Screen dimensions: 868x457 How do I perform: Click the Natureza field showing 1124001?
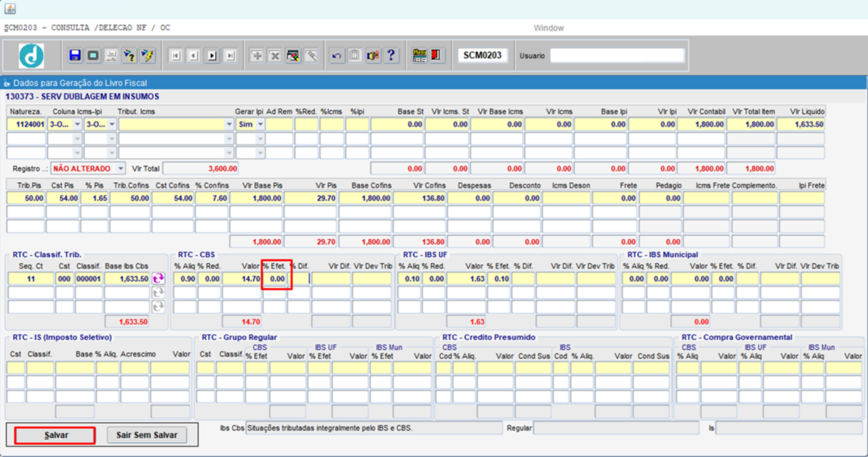[26, 124]
